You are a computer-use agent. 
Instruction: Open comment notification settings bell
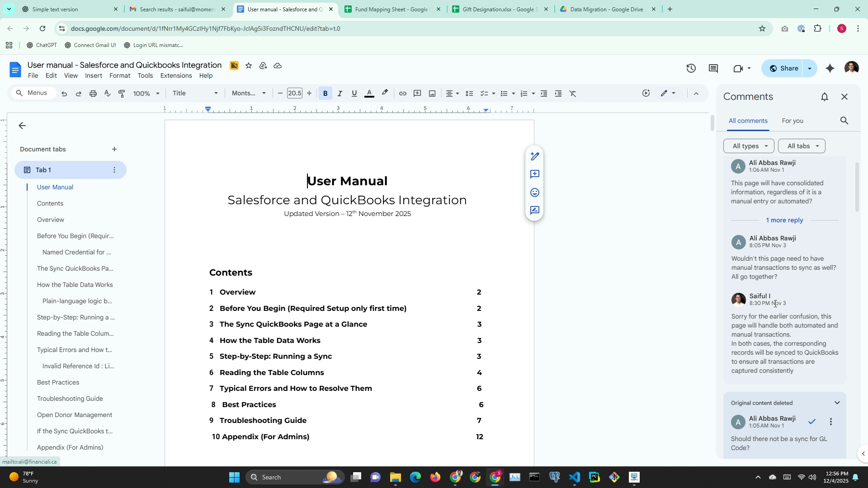click(x=825, y=97)
